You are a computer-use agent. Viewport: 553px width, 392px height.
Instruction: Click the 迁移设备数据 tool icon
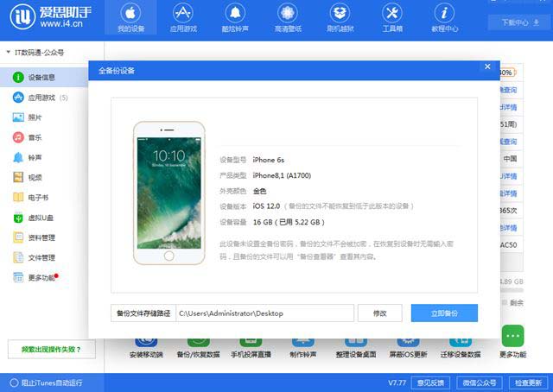[x=461, y=347]
